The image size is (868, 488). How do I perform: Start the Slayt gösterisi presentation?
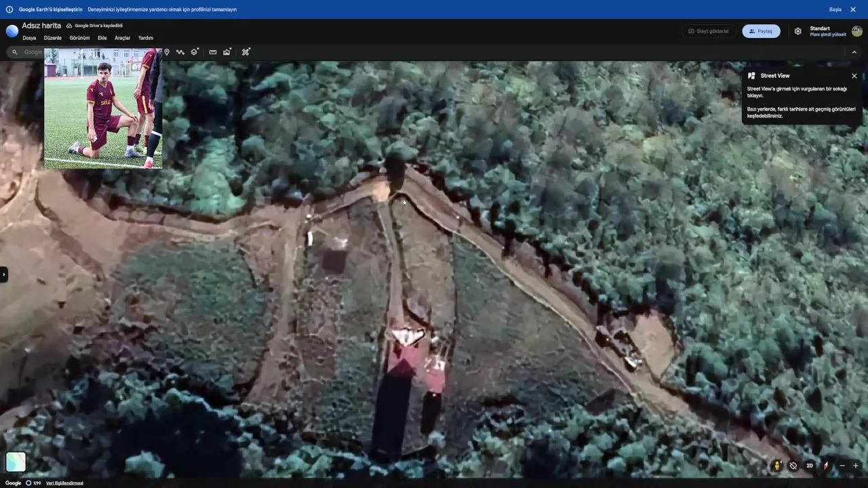tap(709, 31)
